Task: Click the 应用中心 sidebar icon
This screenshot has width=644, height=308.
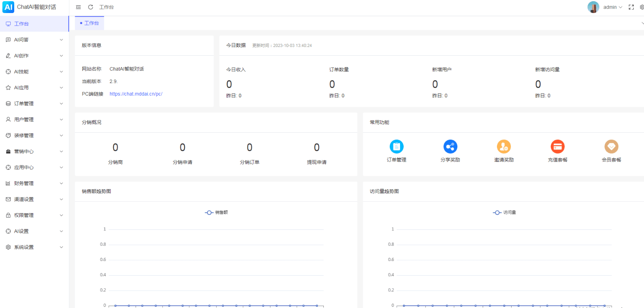Action: [x=8, y=167]
